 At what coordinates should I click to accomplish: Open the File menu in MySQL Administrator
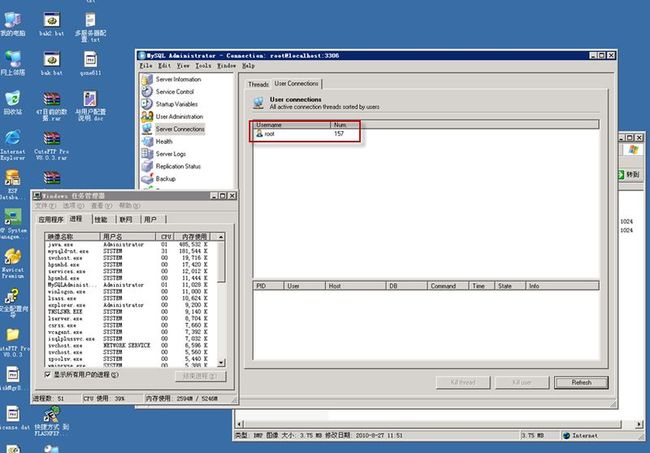146,65
